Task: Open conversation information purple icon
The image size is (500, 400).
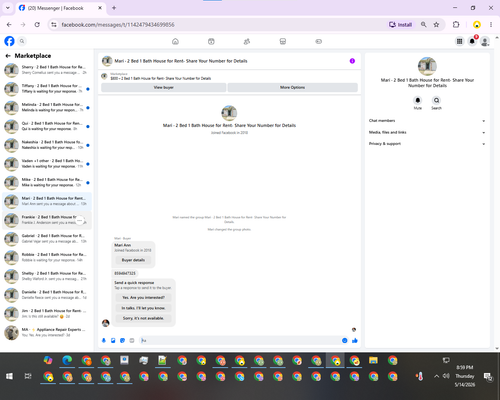Action: [352, 61]
